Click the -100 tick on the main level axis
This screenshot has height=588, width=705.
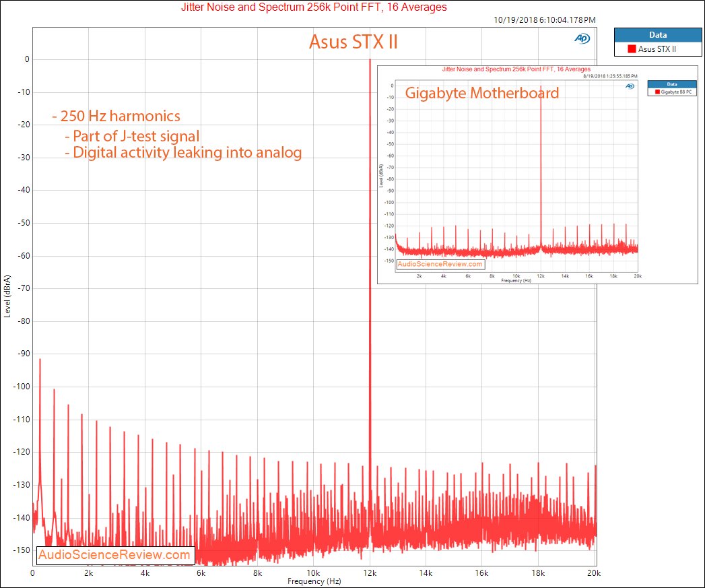pyautogui.click(x=22, y=387)
